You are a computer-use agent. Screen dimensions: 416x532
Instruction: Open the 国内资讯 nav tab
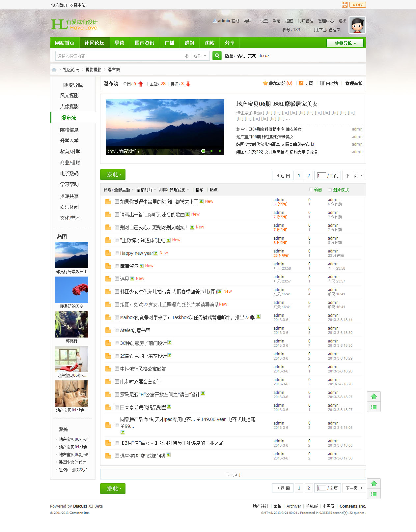(145, 43)
